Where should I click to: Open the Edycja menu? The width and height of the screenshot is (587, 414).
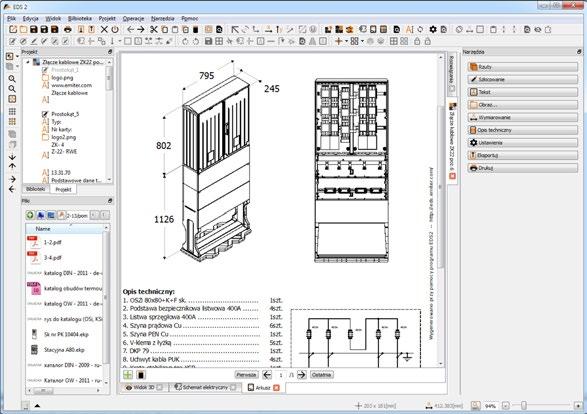(30, 18)
